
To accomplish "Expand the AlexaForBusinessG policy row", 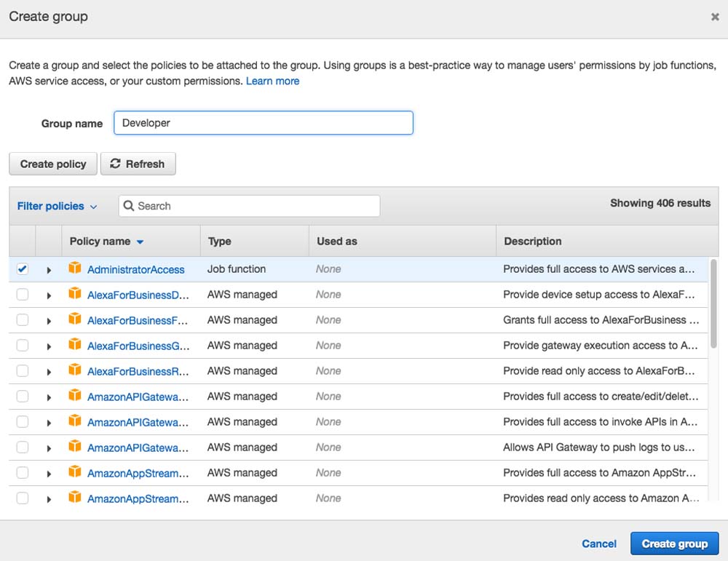I will coord(49,346).
